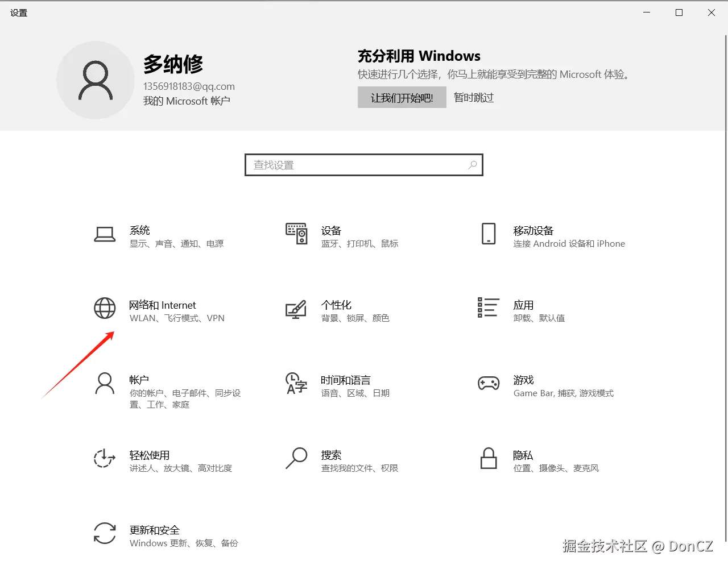The height and width of the screenshot is (569, 728).
Task: Open the Personalization paintbrush icon
Action: [296, 309]
